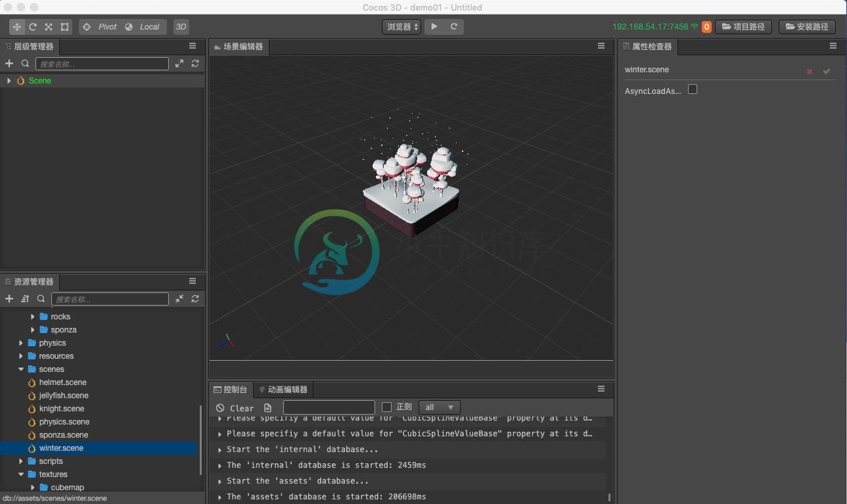
Task: Expand the cubemap folder
Action: (x=33, y=488)
